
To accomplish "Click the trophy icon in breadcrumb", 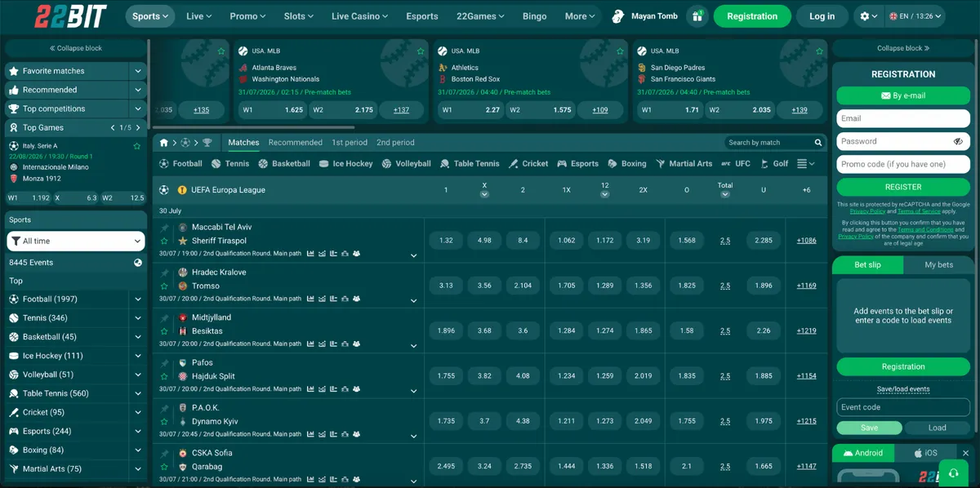I will point(207,143).
